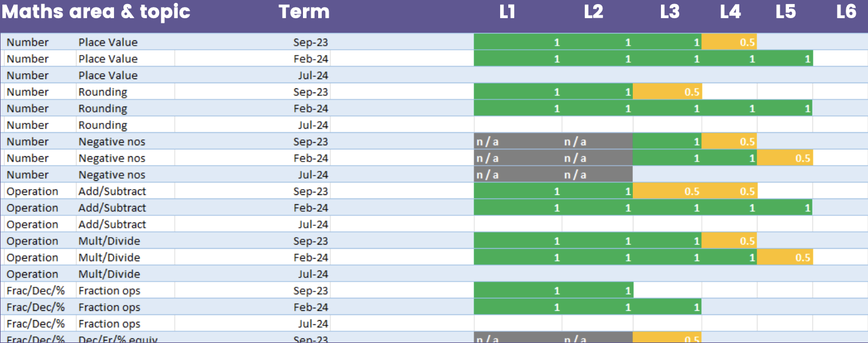The width and height of the screenshot is (868, 343).
Task: Click the L1 level header
Action: click(507, 12)
